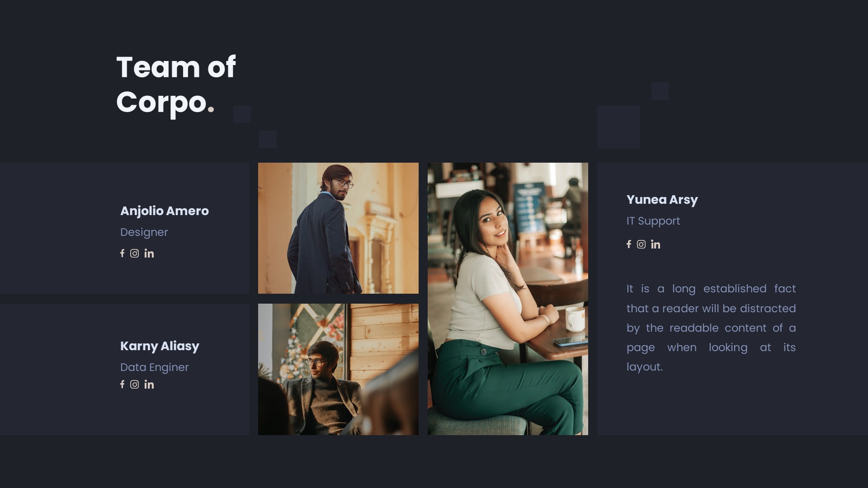The image size is (868, 488).
Task: Select the name "Yunea Arsy"
Action: click(662, 199)
